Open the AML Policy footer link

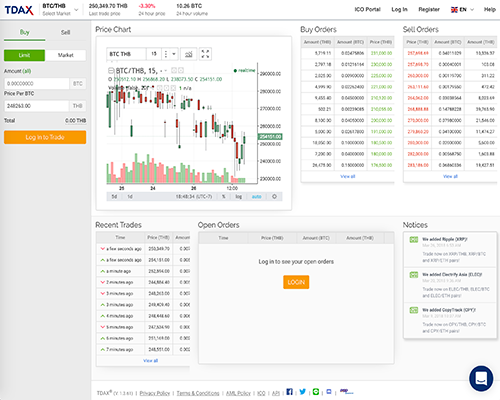tap(238, 393)
